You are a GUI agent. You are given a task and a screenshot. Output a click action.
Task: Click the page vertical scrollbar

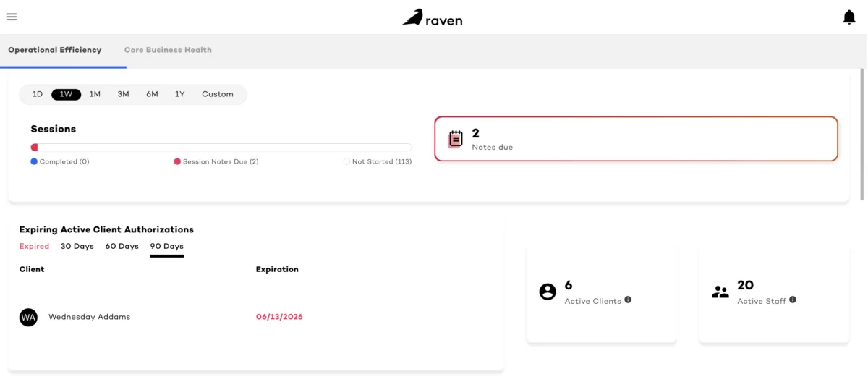click(861, 134)
